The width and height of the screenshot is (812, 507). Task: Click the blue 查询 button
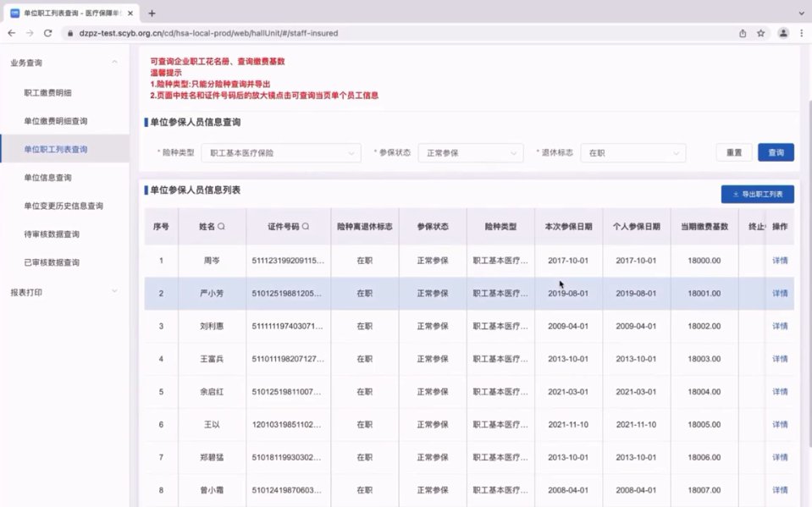coord(776,153)
